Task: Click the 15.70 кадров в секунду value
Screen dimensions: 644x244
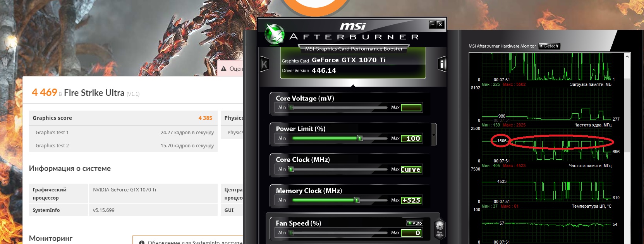Action: (187, 145)
